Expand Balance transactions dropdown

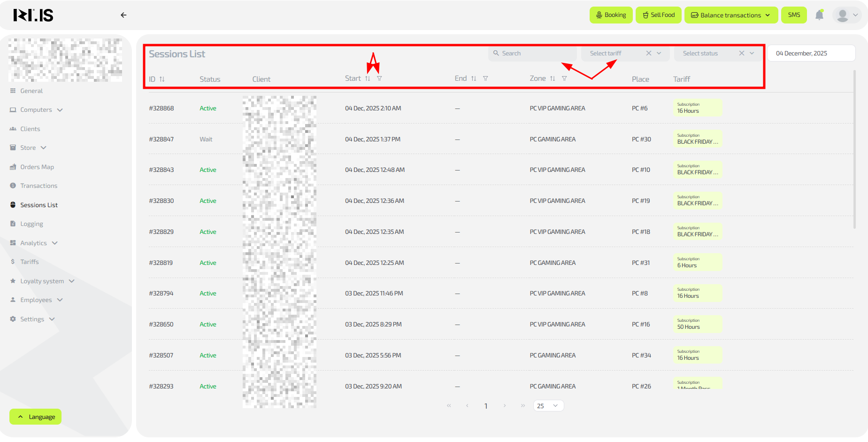pos(730,15)
